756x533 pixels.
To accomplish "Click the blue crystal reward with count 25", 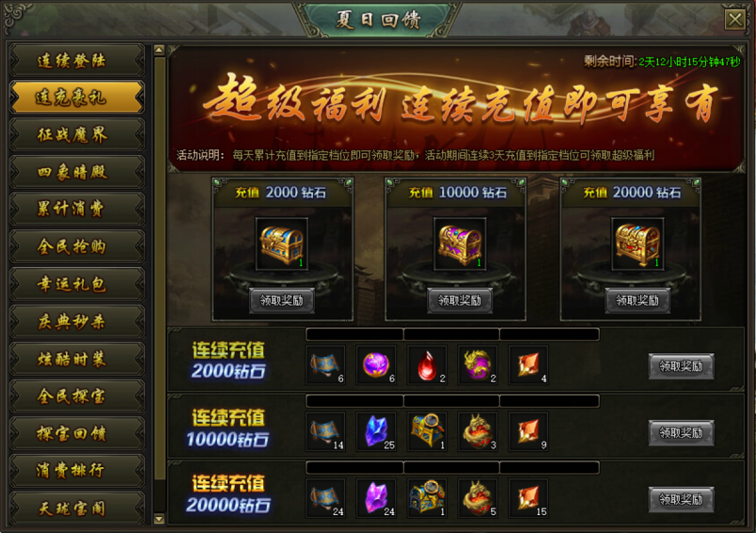I will [x=376, y=431].
